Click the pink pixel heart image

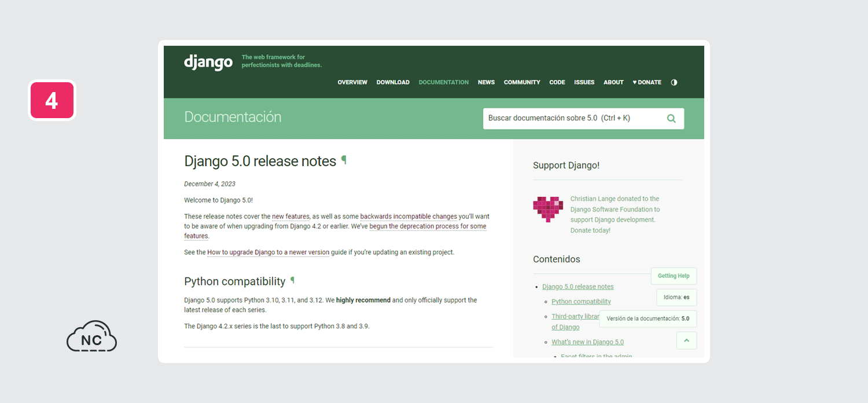coord(548,209)
